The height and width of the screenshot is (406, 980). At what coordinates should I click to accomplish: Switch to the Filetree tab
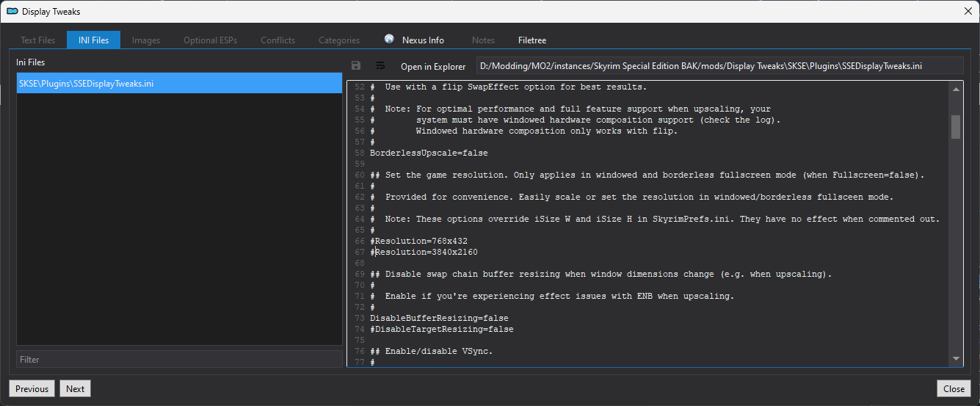pos(532,40)
